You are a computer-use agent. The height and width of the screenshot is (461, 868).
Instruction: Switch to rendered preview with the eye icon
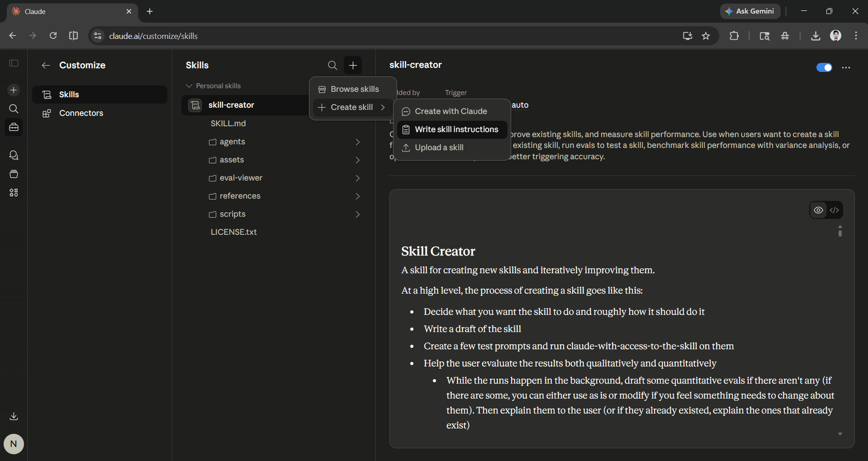(818, 210)
